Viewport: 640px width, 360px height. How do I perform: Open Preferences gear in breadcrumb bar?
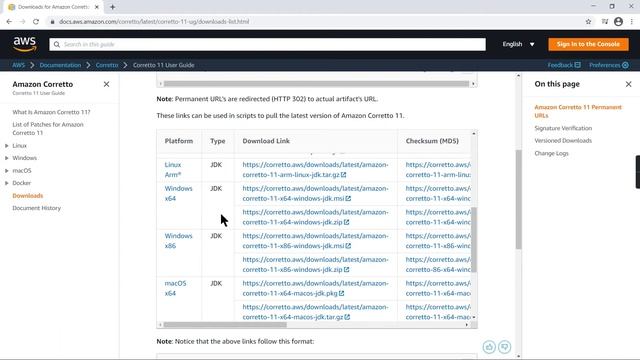pyautogui.click(x=609, y=65)
